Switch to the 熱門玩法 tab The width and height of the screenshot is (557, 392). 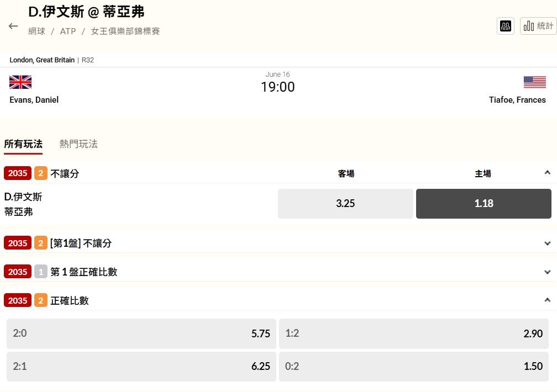point(78,144)
